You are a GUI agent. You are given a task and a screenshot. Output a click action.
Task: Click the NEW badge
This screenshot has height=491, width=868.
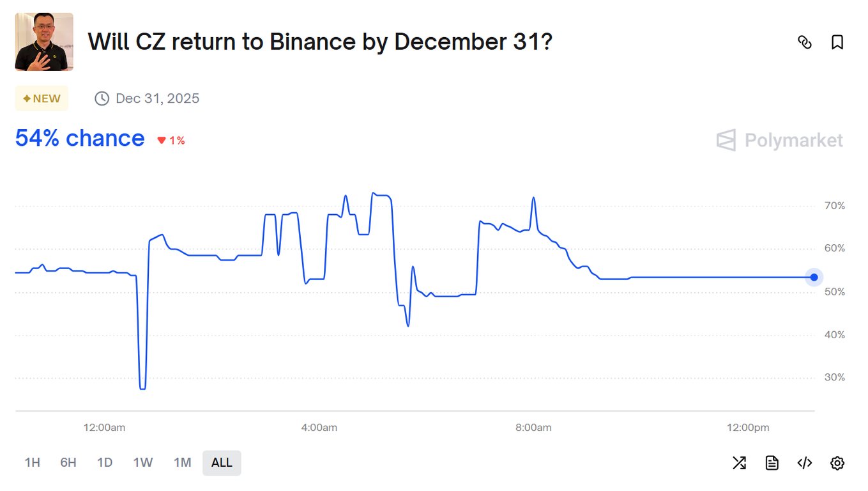pyautogui.click(x=41, y=98)
